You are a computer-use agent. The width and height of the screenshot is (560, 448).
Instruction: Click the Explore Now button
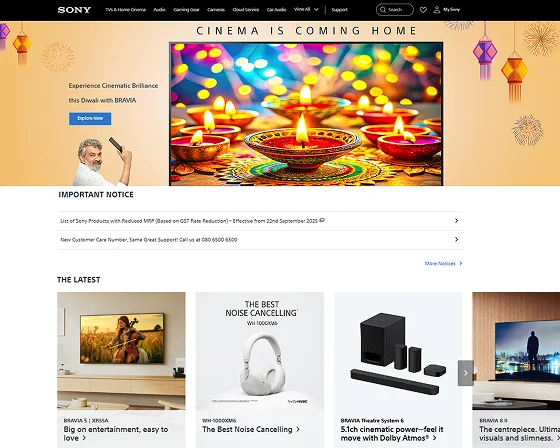pyautogui.click(x=90, y=119)
